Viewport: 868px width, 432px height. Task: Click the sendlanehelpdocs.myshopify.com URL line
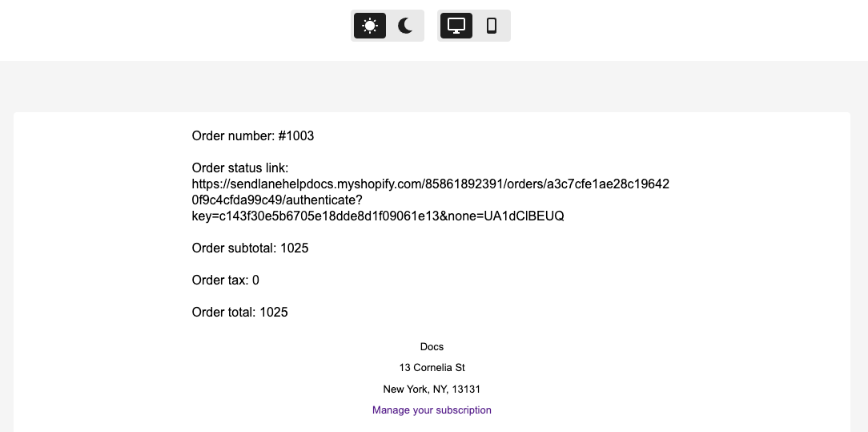(x=430, y=184)
